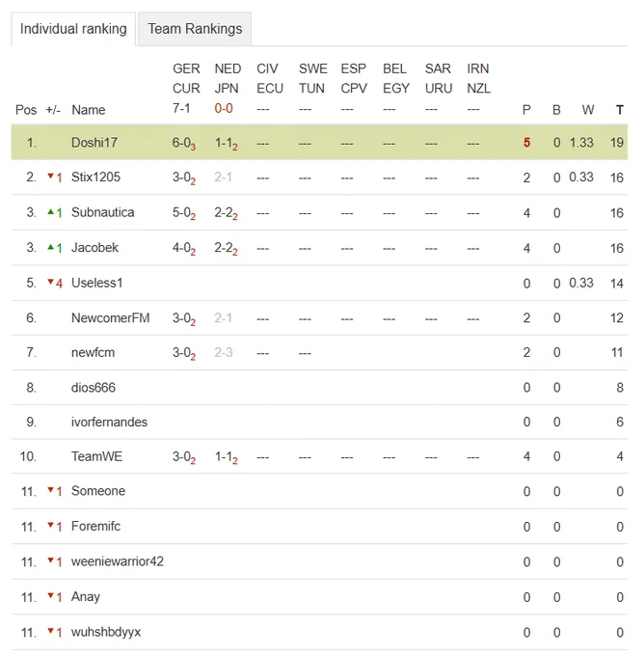This screenshot has width=644, height=656.
Task: Sort by the T total column header
Action: click(619, 110)
